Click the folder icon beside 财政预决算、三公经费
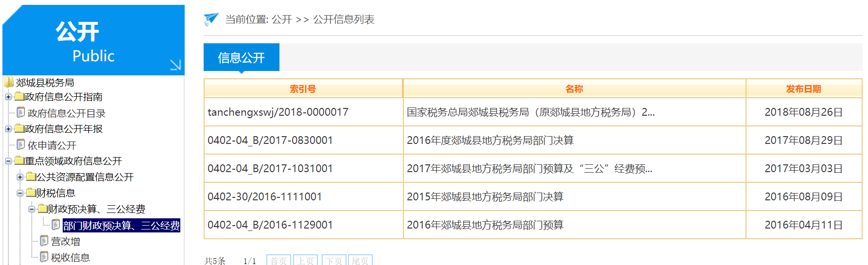868x265 pixels. pos(43,209)
